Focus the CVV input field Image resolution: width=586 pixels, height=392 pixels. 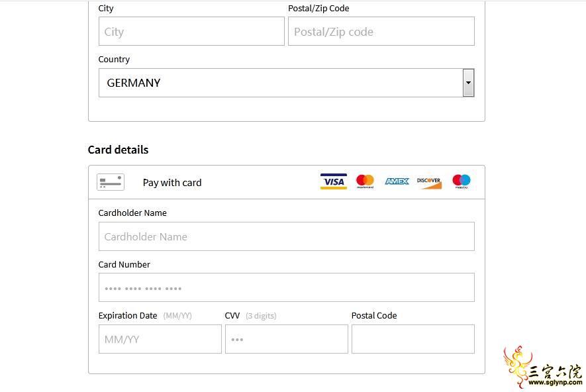click(x=286, y=339)
